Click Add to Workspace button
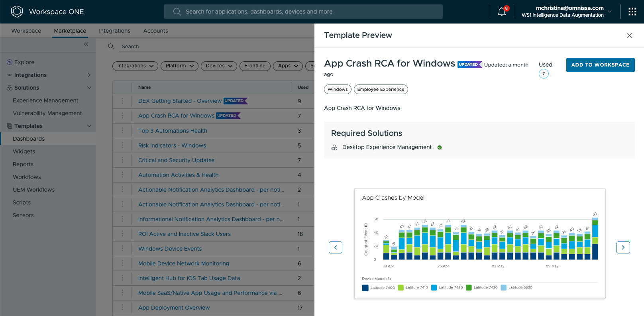Viewport: 644px width, 316px height. pyautogui.click(x=600, y=65)
